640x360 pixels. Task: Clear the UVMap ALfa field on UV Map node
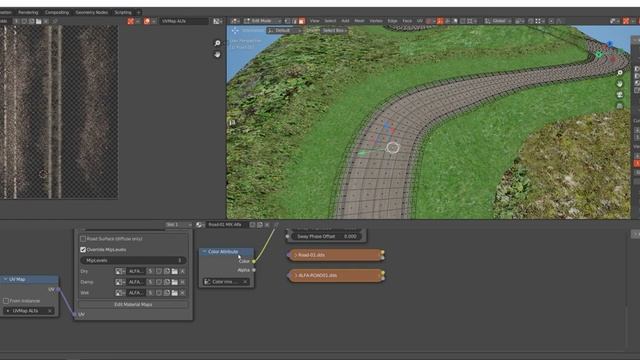(x=50, y=311)
